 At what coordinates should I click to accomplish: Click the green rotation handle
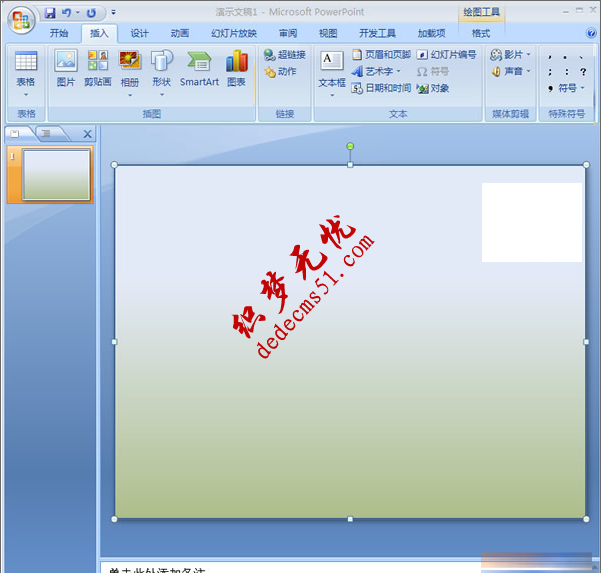(x=350, y=146)
